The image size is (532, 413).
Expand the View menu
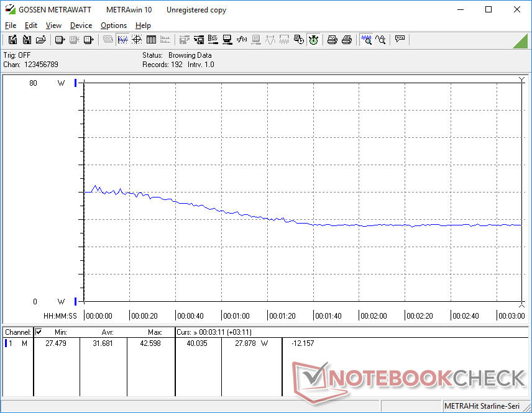pyautogui.click(x=53, y=25)
